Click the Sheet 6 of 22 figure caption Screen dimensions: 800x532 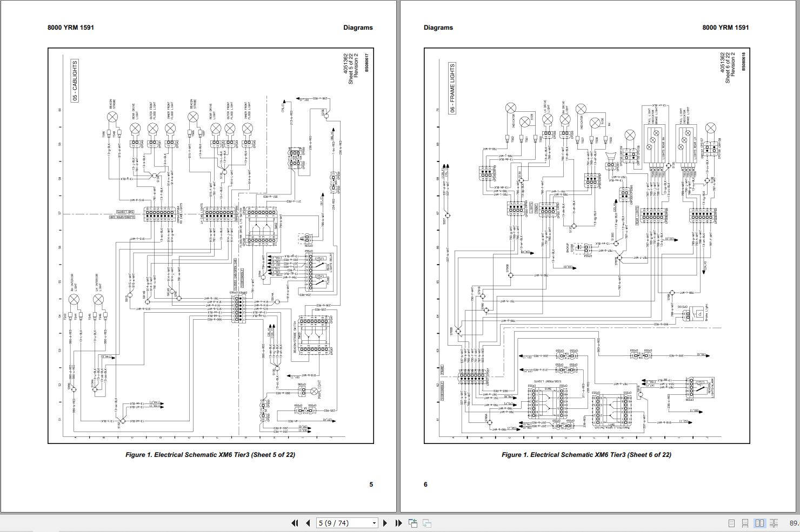(586, 454)
